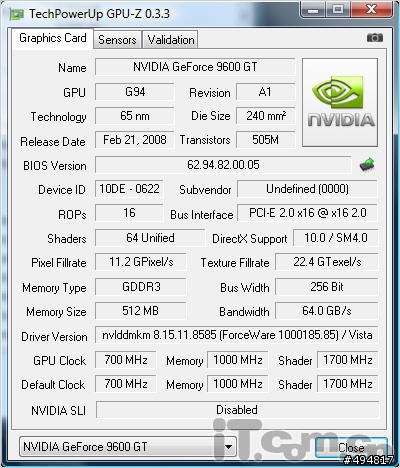Click the Name field NVIDIA GeForce 9600 GT

coord(195,67)
